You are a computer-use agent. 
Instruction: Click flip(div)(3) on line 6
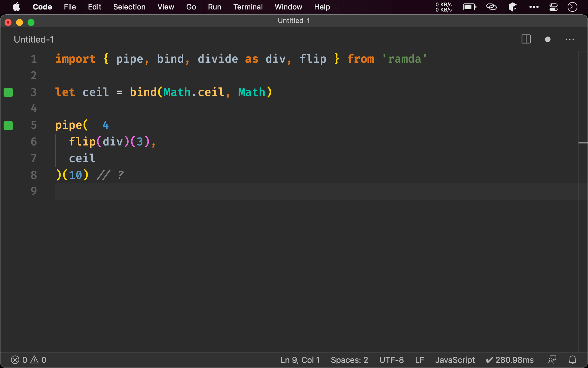coord(109,142)
